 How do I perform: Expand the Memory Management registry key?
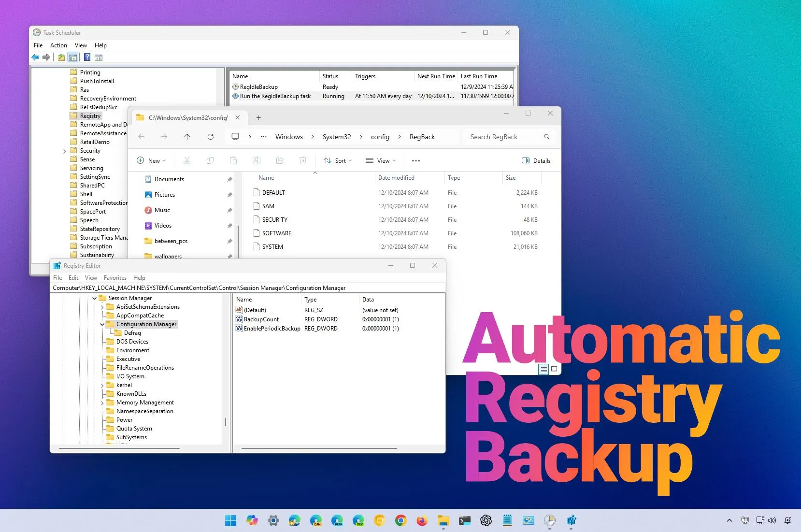[102, 403]
